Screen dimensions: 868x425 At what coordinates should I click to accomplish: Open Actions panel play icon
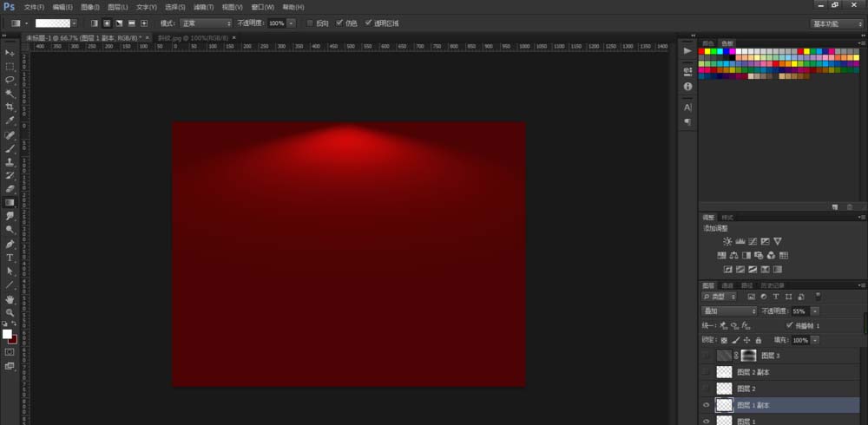[687, 51]
